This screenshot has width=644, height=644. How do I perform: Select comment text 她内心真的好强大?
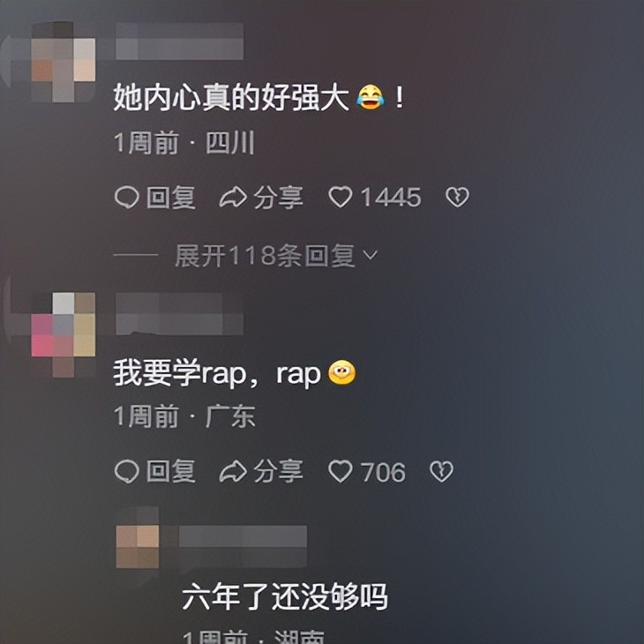pos(231,97)
